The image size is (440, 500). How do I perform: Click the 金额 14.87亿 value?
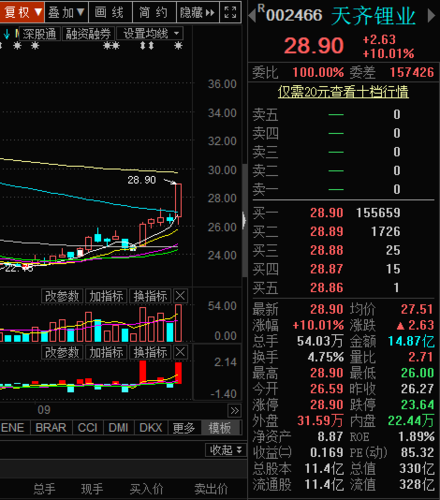click(411, 341)
